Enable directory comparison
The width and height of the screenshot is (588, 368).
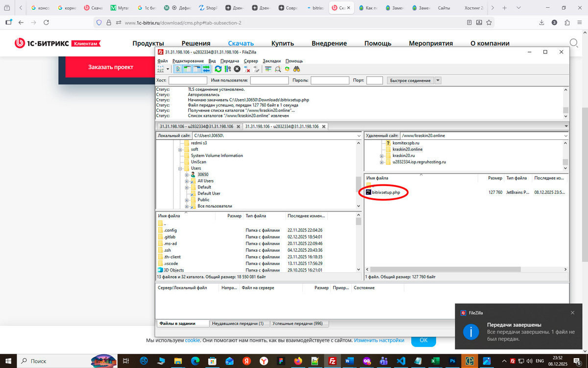(268, 69)
